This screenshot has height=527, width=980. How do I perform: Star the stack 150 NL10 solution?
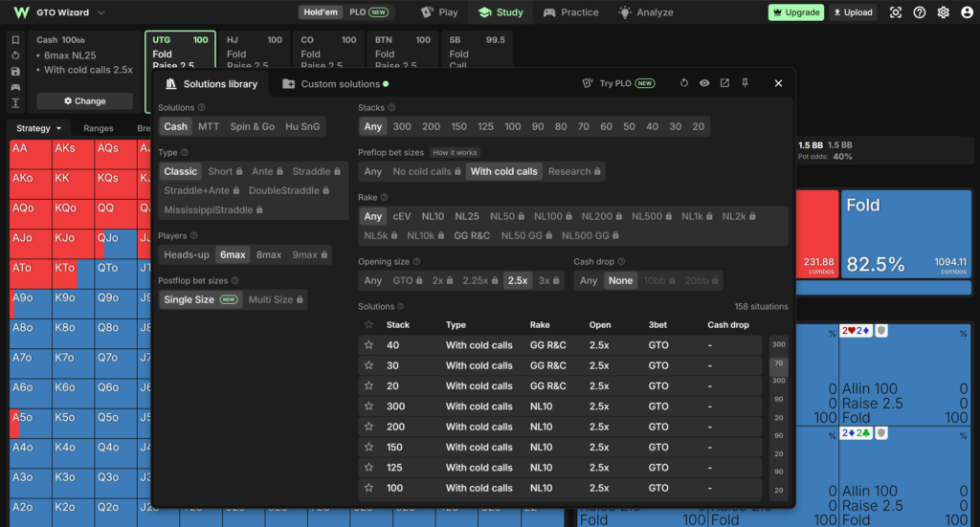(368, 447)
